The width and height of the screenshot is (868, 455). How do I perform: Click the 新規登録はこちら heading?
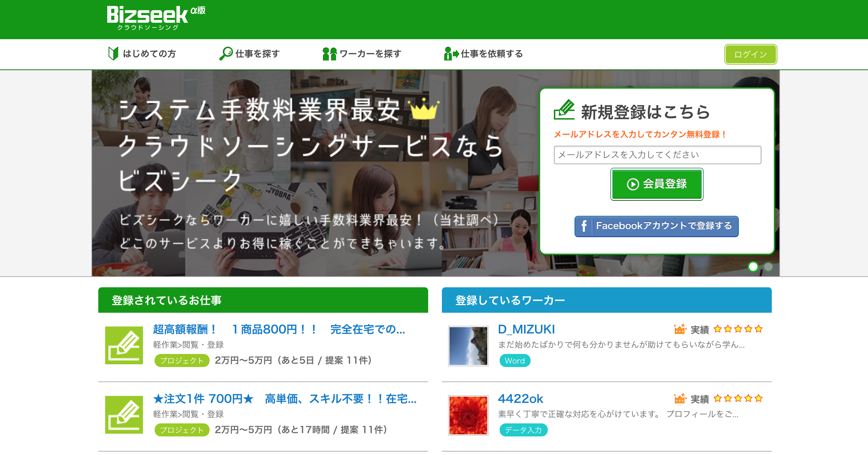645,112
